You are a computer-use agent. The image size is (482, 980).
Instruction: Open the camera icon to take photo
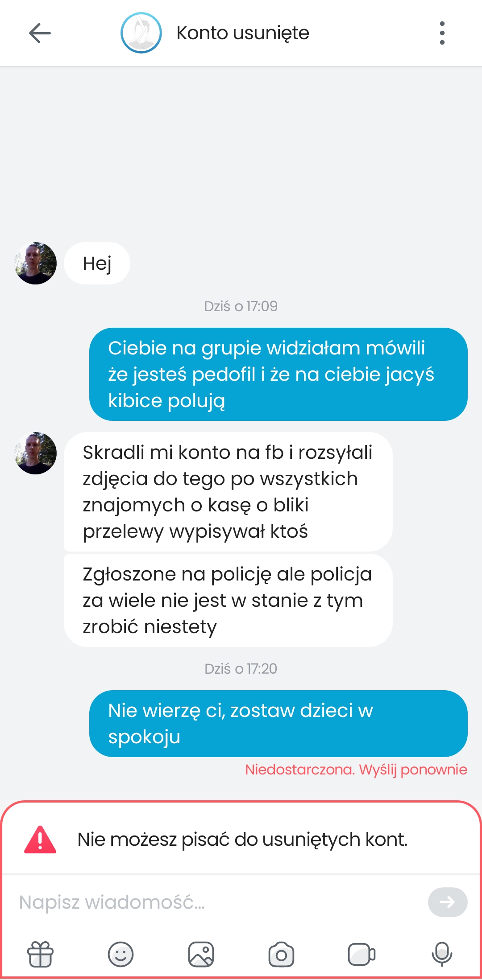point(281,954)
